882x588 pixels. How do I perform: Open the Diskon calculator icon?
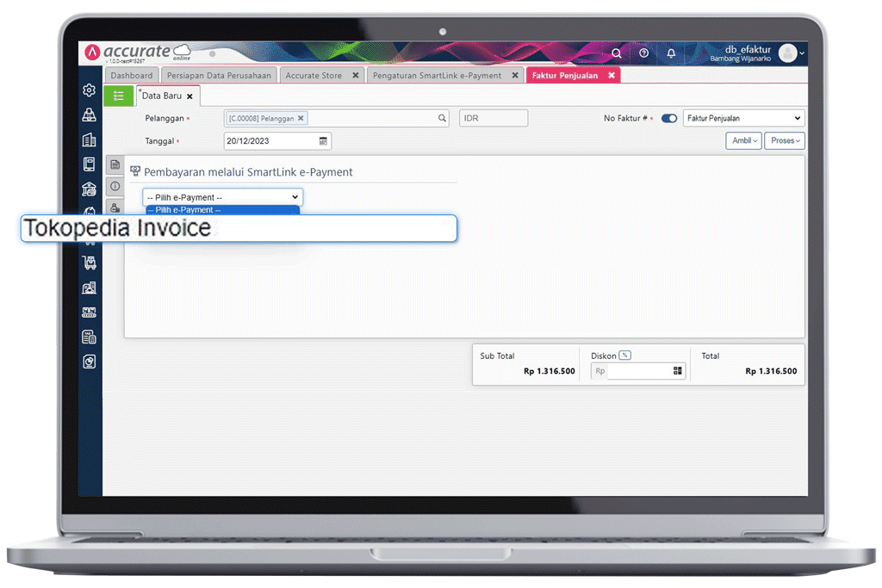coord(677,371)
